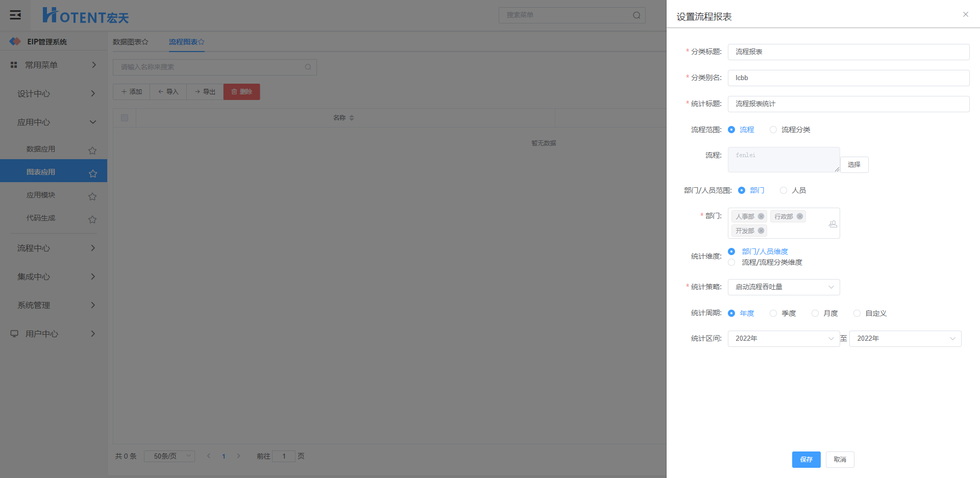This screenshot has height=478, width=980.
Task: Set statistics period to 年度
Action: coord(731,313)
